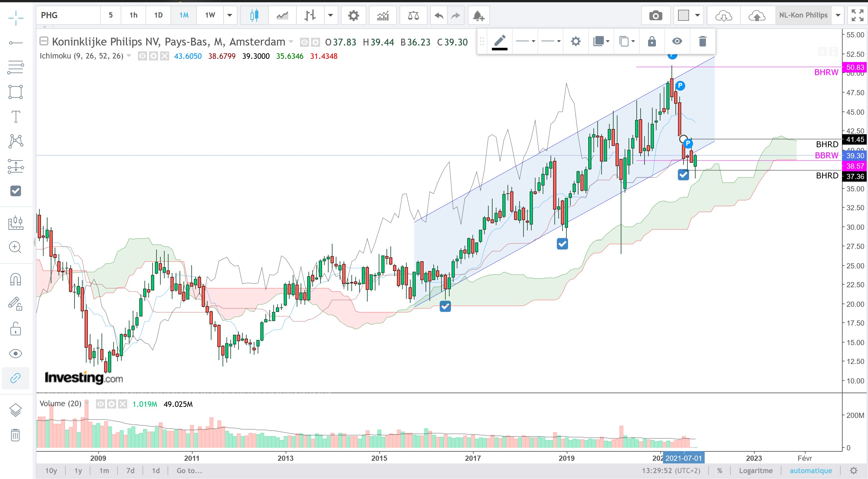Activate the magnet mode tool
Image resolution: width=868 pixels, height=479 pixels.
(x=16, y=279)
